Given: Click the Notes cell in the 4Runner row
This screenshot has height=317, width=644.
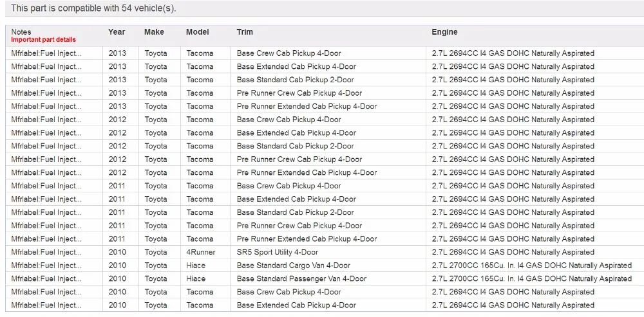Looking at the screenshot, I should pyautogui.click(x=46, y=252).
